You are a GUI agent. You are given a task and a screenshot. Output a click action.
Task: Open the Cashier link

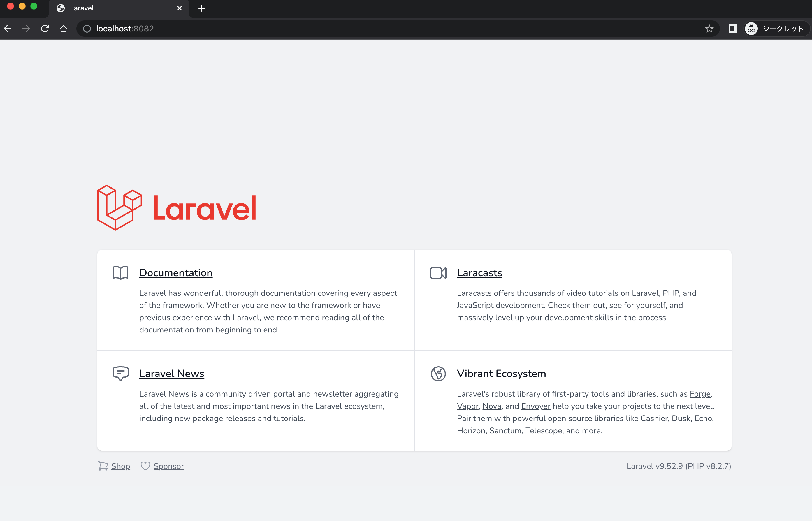pyautogui.click(x=654, y=418)
